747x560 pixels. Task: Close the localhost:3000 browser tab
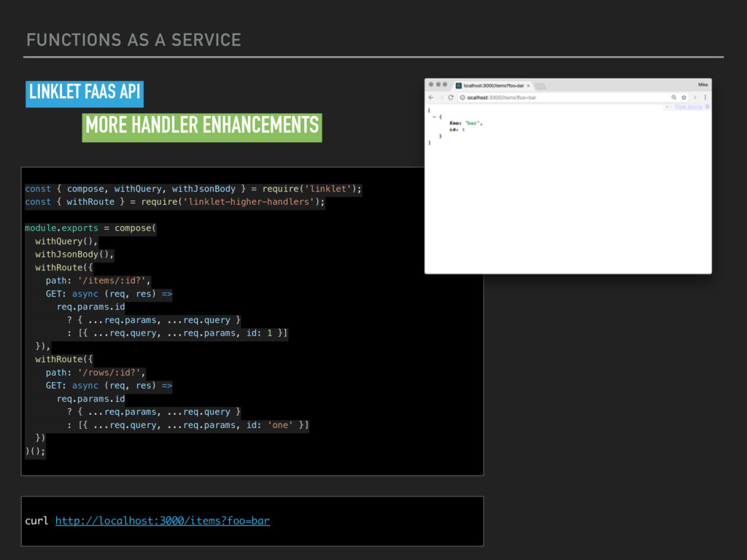pos(528,86)
